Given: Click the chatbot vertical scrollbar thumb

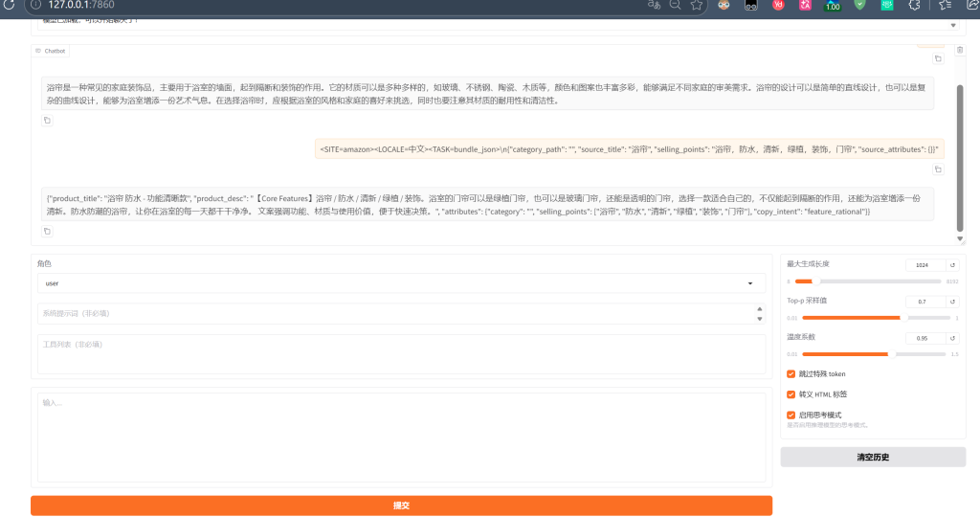Looking at the screenshot, I should pyautogui.click(x=960, y=158).
